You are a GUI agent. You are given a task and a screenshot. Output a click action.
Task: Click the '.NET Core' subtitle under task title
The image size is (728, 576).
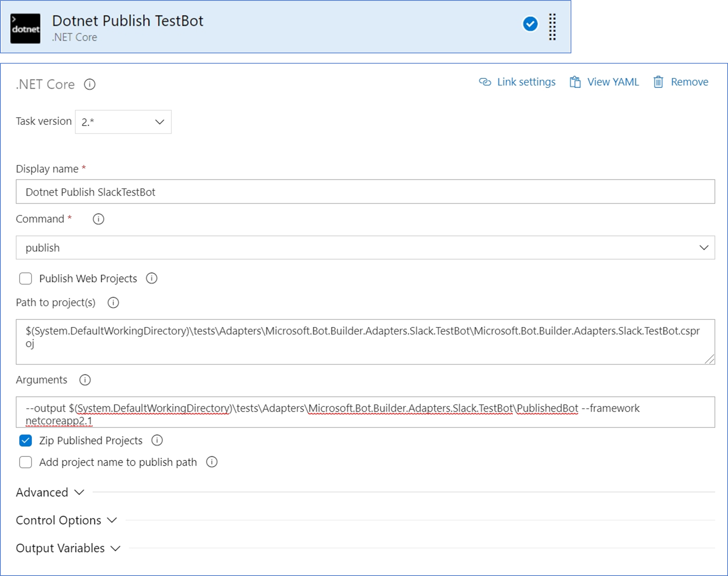[x=74, y=37]
